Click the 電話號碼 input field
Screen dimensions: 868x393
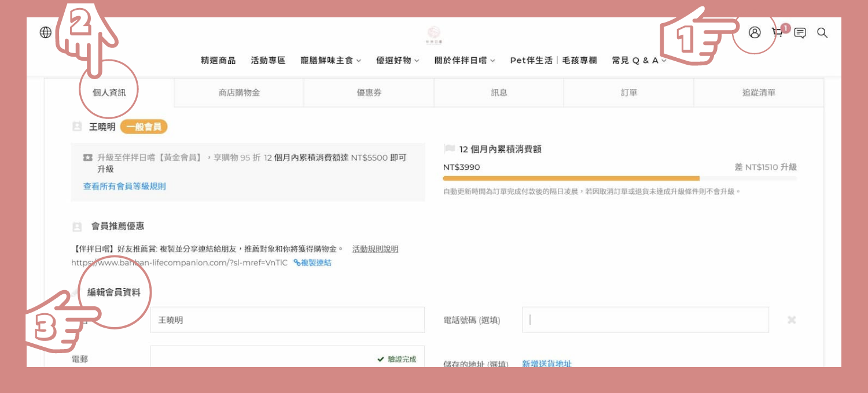(x=645, y=320)
